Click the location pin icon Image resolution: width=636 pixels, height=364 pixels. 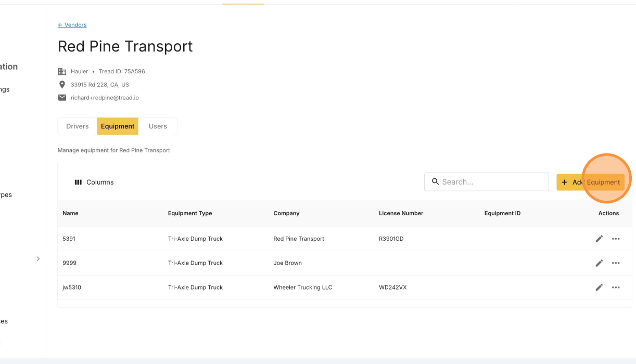62,84
